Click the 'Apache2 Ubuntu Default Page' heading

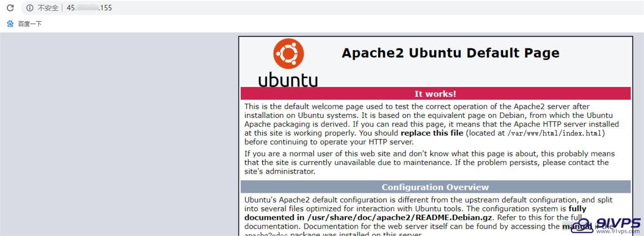(x=450, y=53)
